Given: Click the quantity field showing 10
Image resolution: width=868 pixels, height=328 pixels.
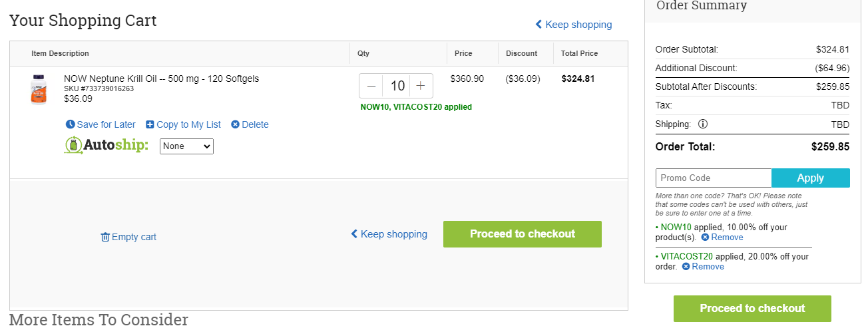Looking at the screenshot, I should pyautogui.click(x=397, y=86).
